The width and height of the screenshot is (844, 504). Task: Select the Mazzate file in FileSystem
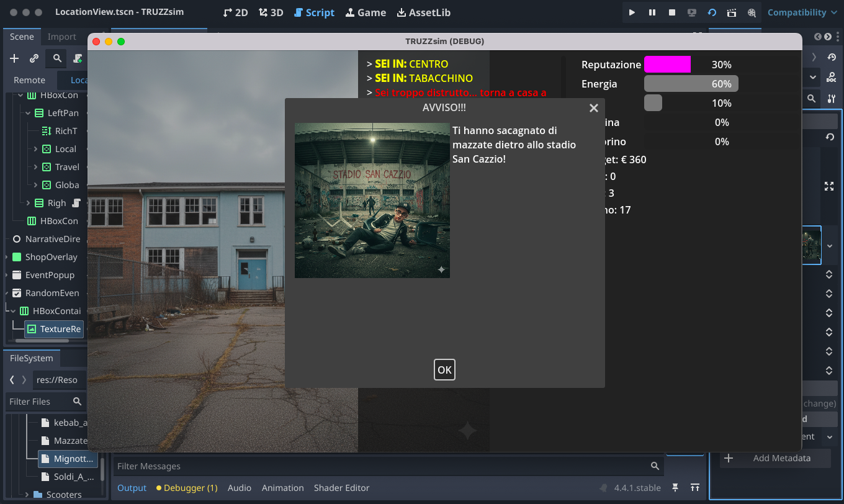point(63,441)
